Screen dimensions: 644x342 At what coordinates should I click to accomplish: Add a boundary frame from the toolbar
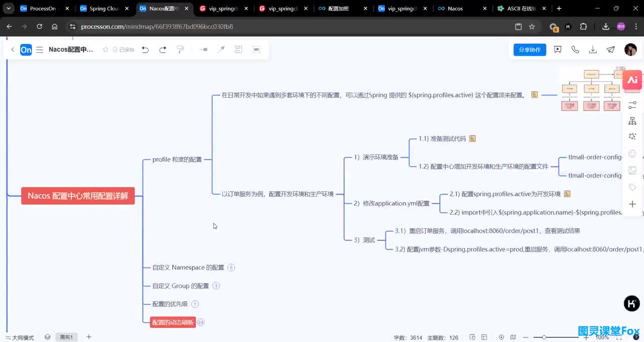(257, 50)
